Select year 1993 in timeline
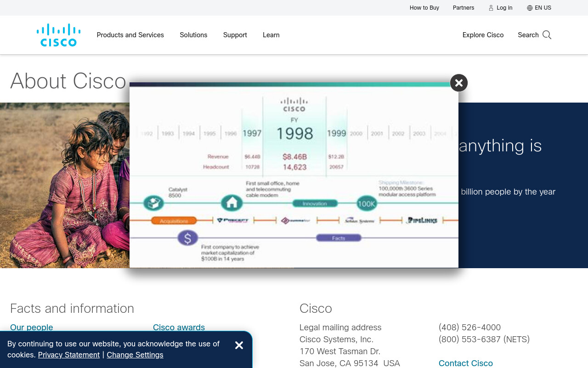 (x=168, y=134)
